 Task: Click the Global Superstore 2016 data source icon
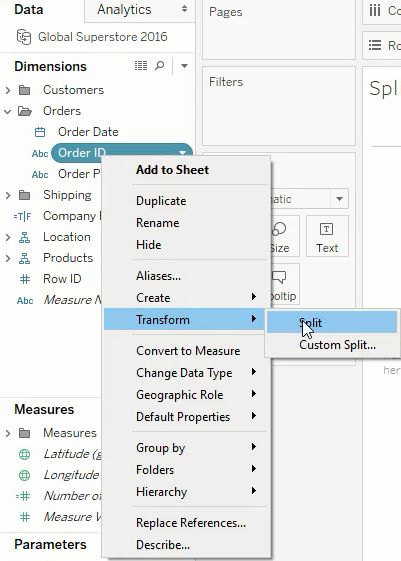[x=24, y=37]
